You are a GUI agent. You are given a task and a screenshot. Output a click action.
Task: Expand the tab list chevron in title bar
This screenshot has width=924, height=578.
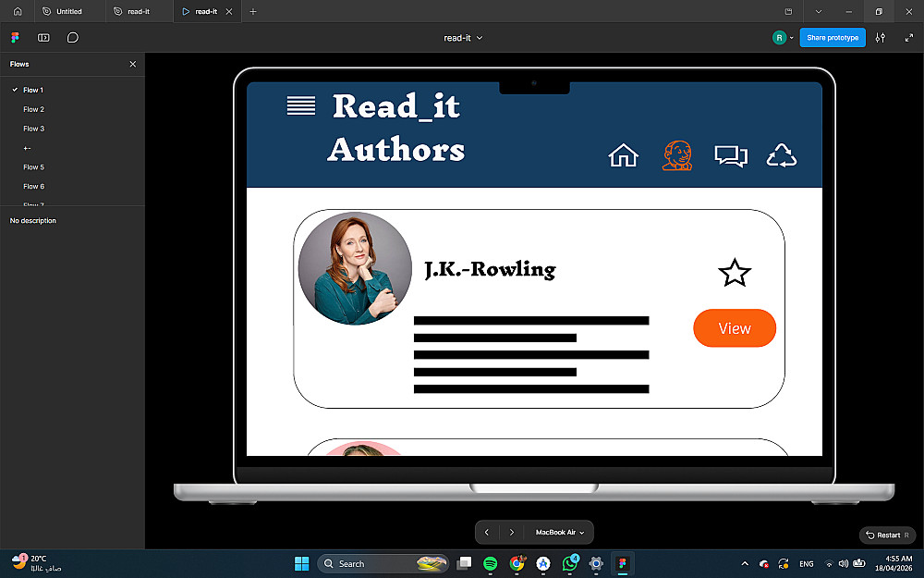(819, 11)
